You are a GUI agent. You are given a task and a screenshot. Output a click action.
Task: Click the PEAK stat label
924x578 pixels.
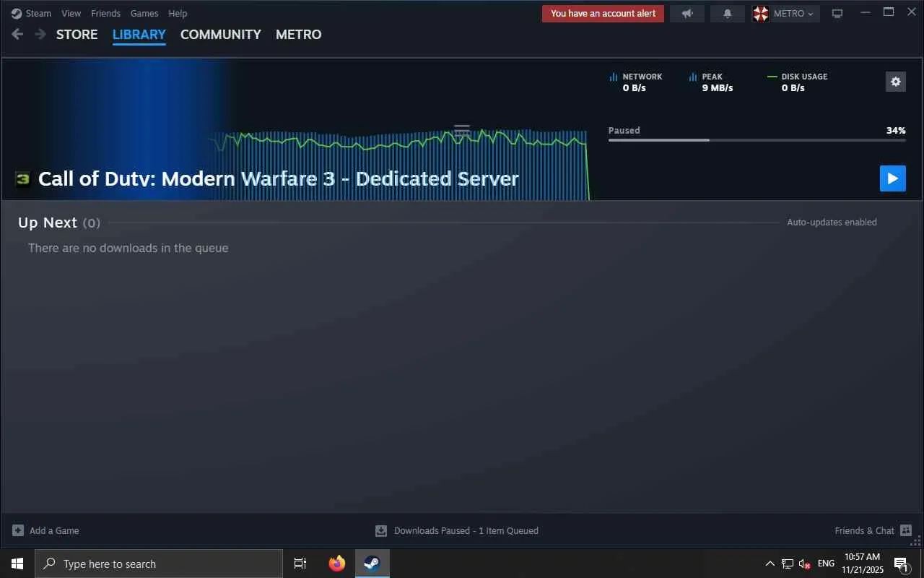[x=712, y=77]
